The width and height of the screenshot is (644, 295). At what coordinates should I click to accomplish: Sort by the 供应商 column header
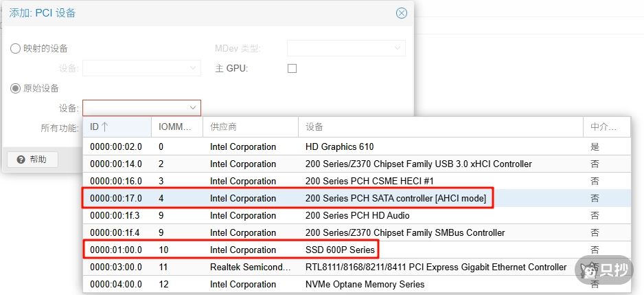coord(250,127)
